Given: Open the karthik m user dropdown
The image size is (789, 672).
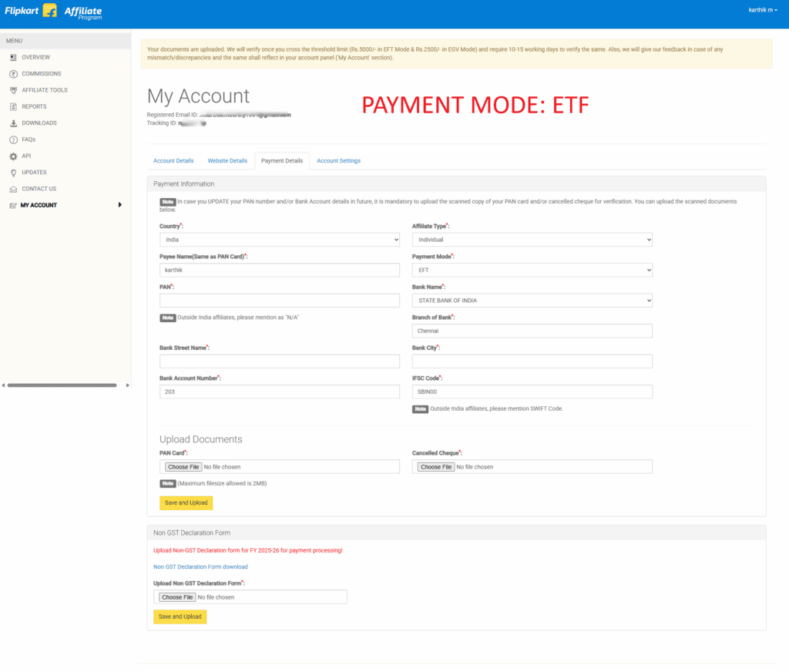Looking at the screenshot, I should [x=763, y=10].
